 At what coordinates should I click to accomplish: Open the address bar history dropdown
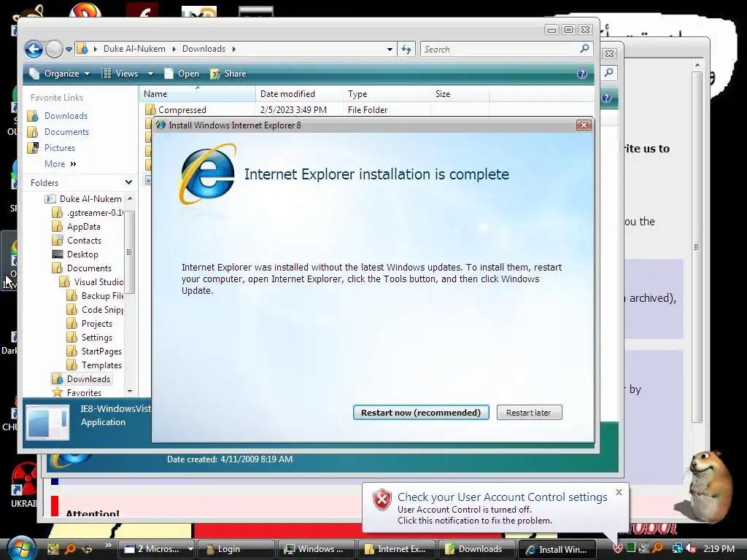[x=390, y=49]
